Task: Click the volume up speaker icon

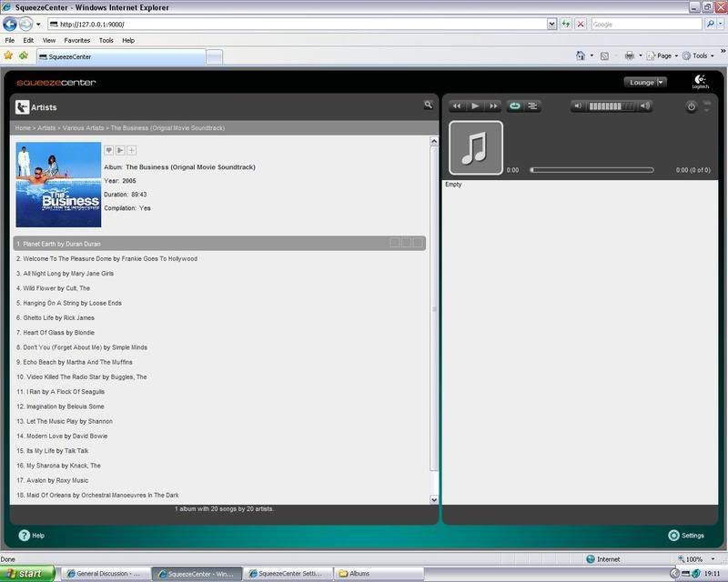Action: 645,106
